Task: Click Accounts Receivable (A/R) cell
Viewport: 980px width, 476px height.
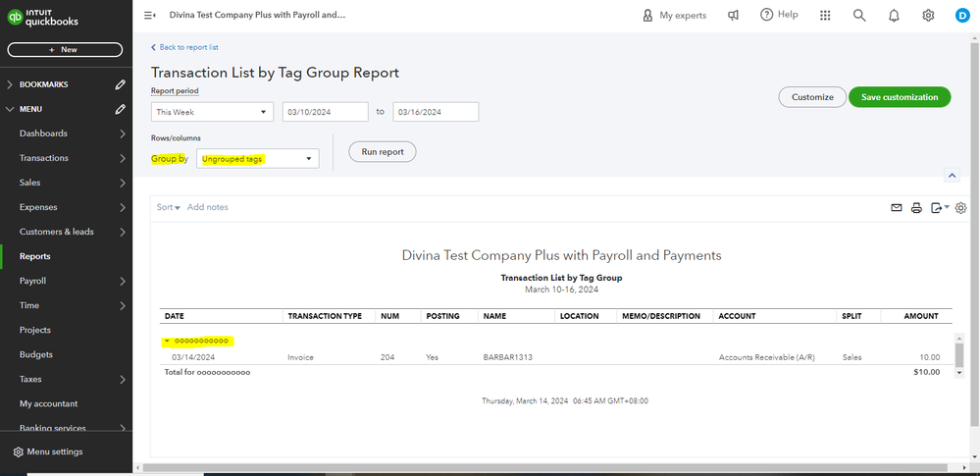Action: pyautogui.click(x=767, y=358)
